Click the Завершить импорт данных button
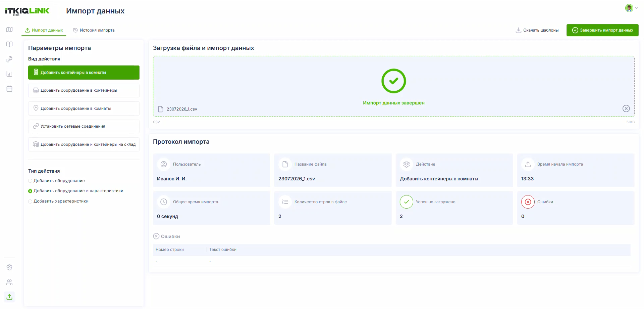The image size is (644, 309). 602,30
